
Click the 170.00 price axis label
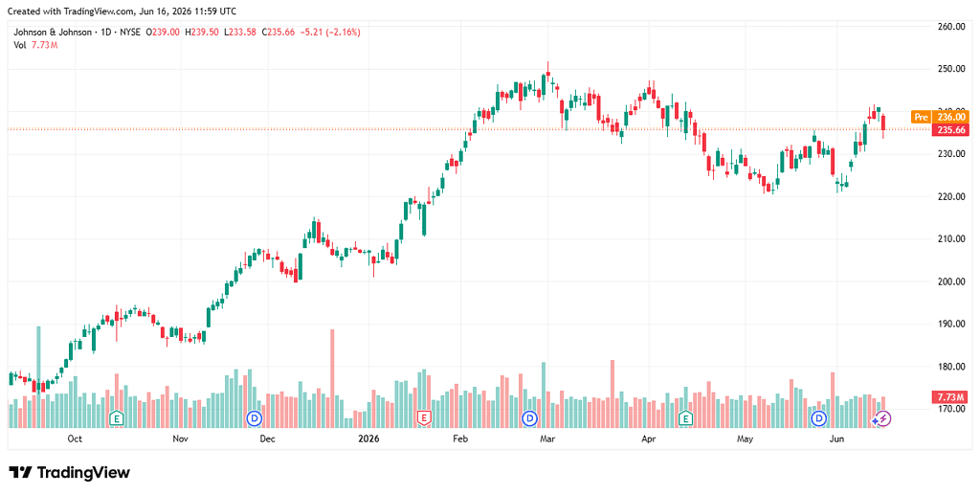click(952, 409)
